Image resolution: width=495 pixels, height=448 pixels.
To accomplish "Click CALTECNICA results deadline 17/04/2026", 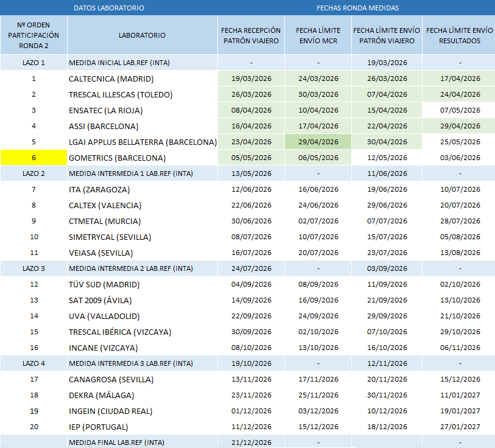I will (460, 79).
